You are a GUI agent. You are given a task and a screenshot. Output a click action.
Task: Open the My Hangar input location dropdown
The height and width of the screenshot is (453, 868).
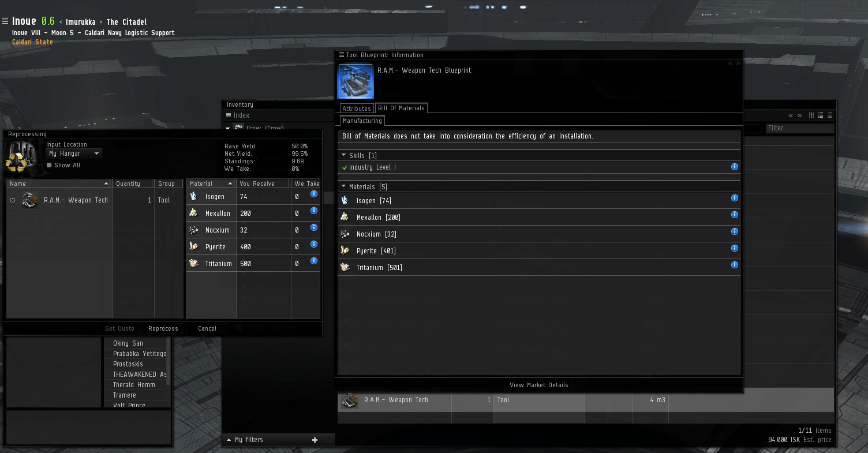pyautogui.click(x=74, y=154)
